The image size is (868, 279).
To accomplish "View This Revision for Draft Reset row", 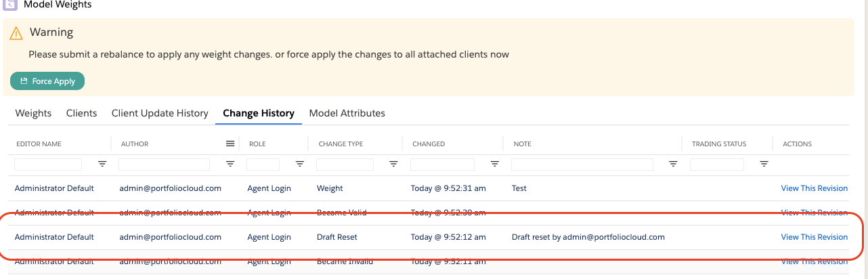I will coord(814,237).
